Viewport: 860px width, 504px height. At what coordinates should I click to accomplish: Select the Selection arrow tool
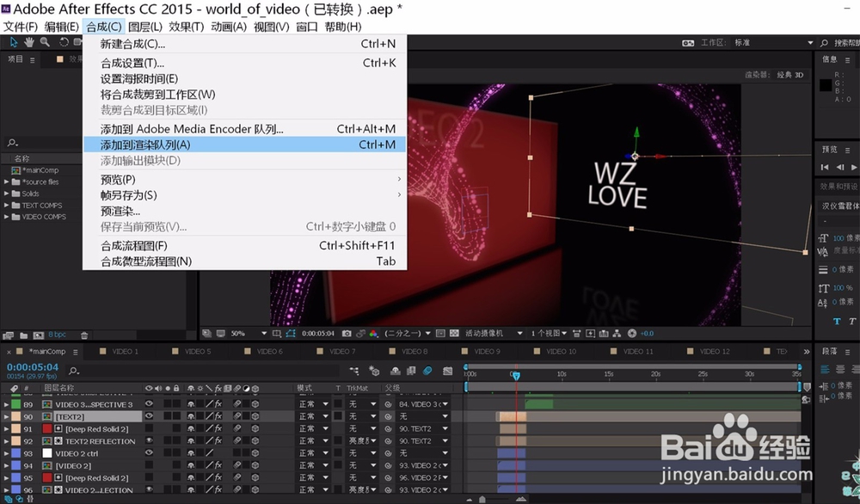click(14, 42)
